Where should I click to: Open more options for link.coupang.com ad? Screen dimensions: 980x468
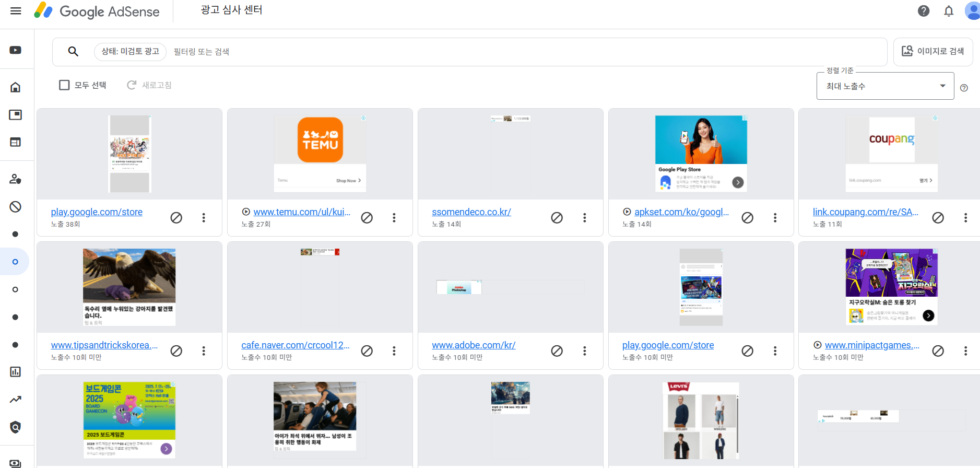tap(966, 218)
